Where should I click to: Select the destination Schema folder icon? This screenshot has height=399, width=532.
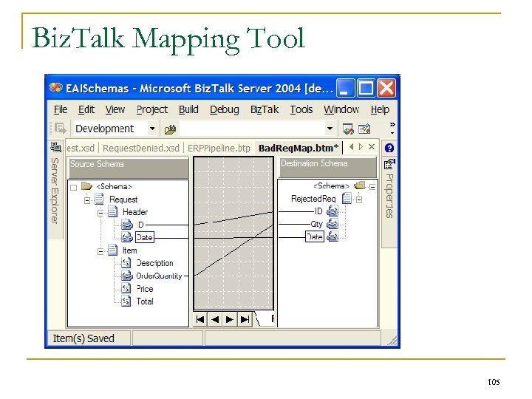coord(359,185)
